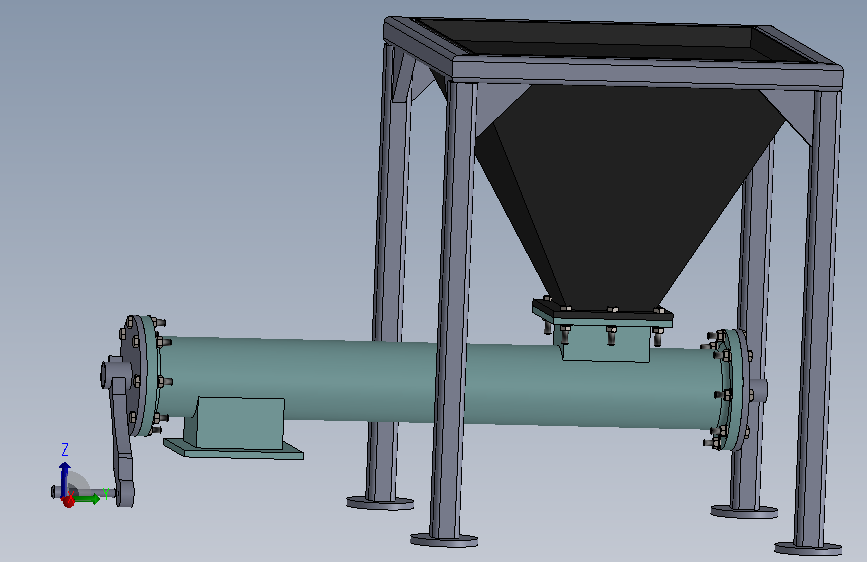Select the front-right frame leg
867x562 pixels.
point(817,318)
